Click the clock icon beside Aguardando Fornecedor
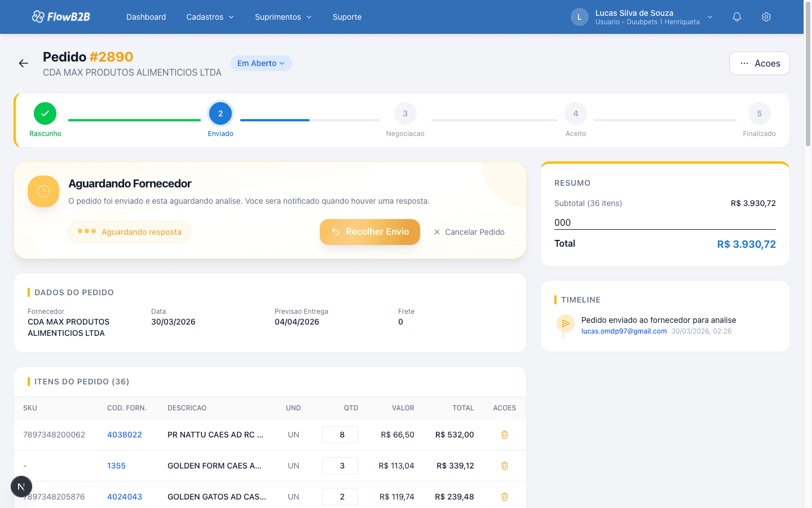 point(43,191)
